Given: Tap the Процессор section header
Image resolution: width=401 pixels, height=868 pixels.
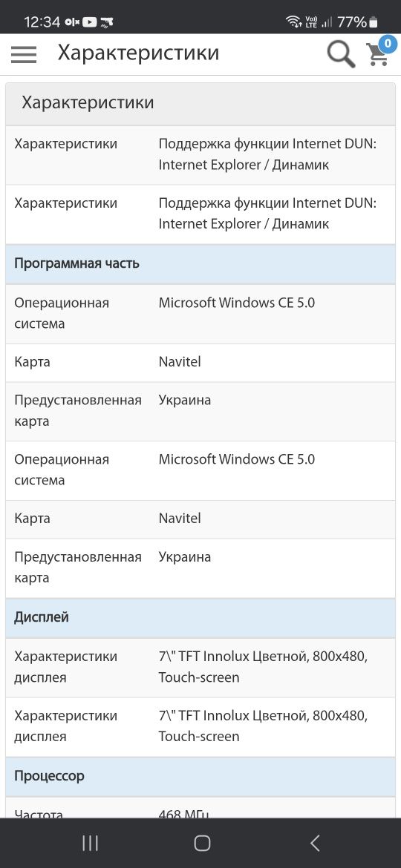Looking at the screenshot, I should (200, 777).
